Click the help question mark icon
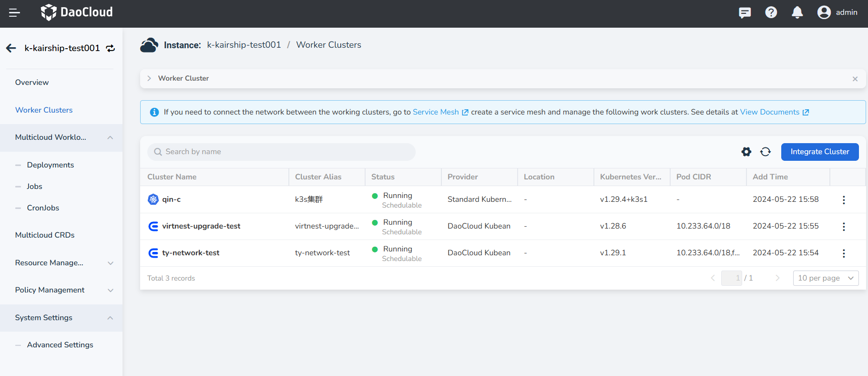Image resolution: width=868 pixels, height=376 pixels. tap(771, 13)
